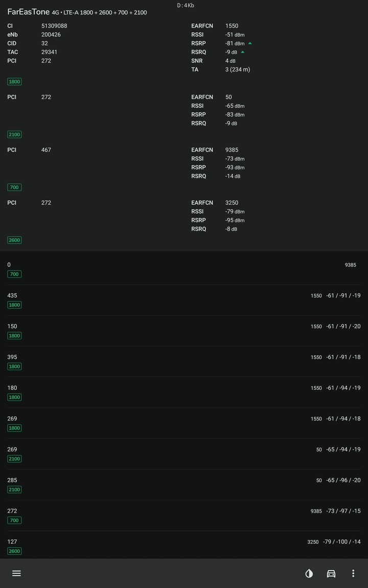This screenshot has width=368, height=588.
Task: Tap neighbor cell 285 on band 2100
Action: pos(184,484)
